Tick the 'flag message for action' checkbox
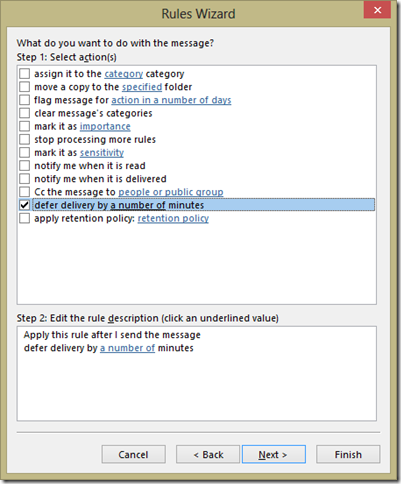401x484 pixels. [24, 100]
